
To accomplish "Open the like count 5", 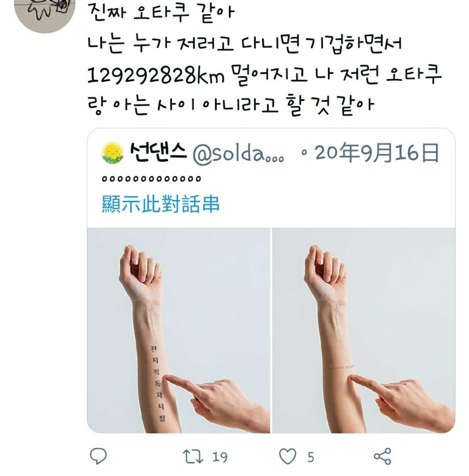I will point(311,457).
